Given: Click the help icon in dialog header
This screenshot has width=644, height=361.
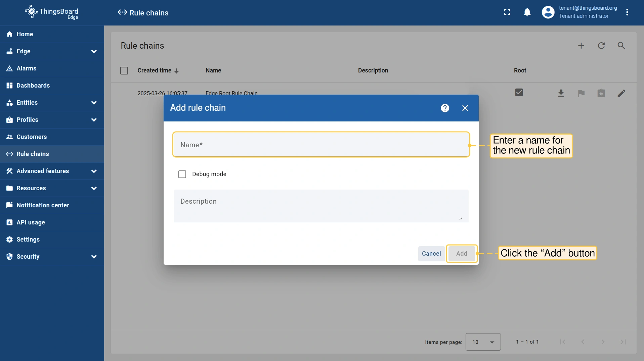Looking at the screenshot, I should pyautogui.click(x=445, y=108).
